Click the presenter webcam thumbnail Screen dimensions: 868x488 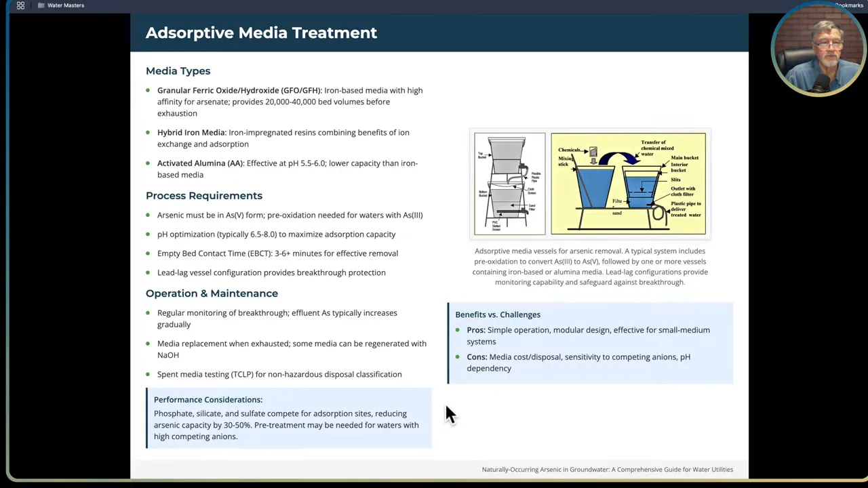pyautogui.click(x=818, y=47)
